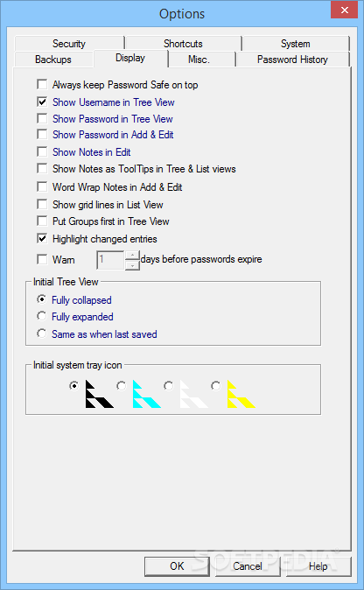Screen dimensions: 364x590
Task: Select the yellow system tray icon image
Action: click(241, 394)
